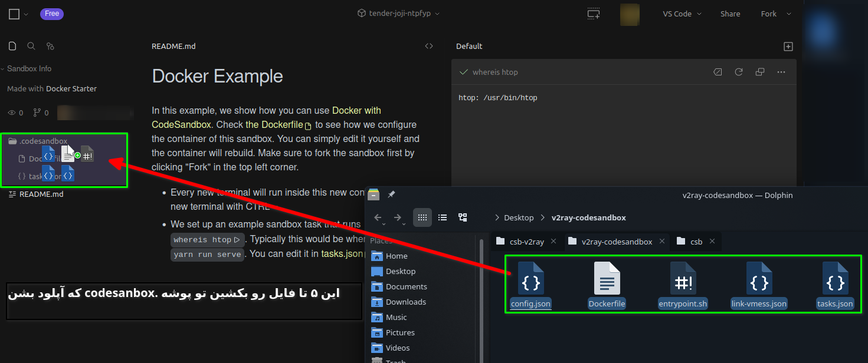The image size is (868, 363).
Task: Click Desktop in Dolphin breadcrumb
Action: click(519, 217)
